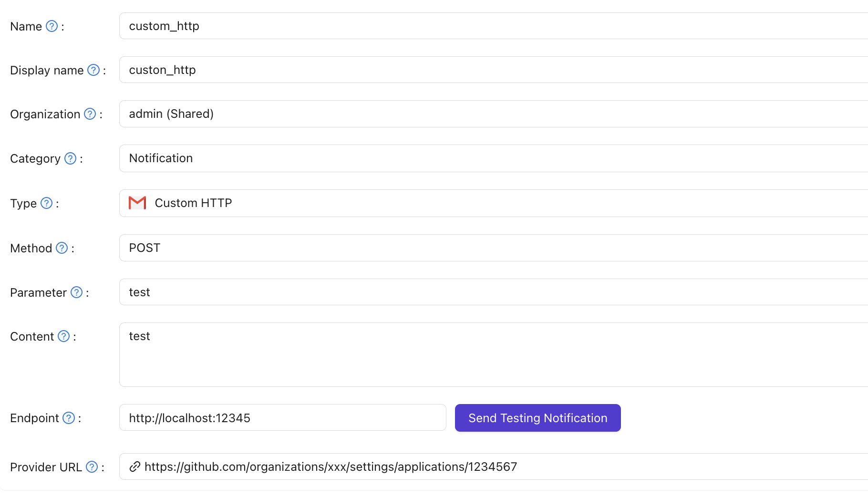This screenshot has height=498, width=868.
Task: Click the link icon before the Provider URL
Action: [134, 467]
